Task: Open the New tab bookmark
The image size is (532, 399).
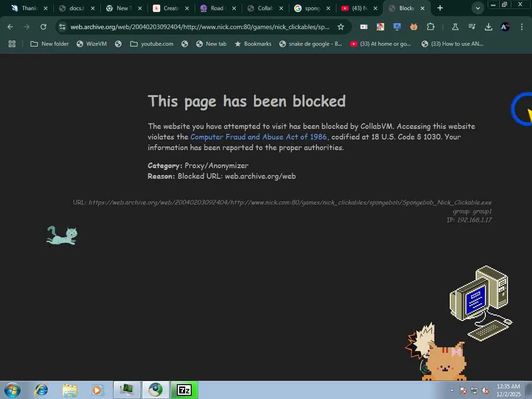Action: pos(211,44)
